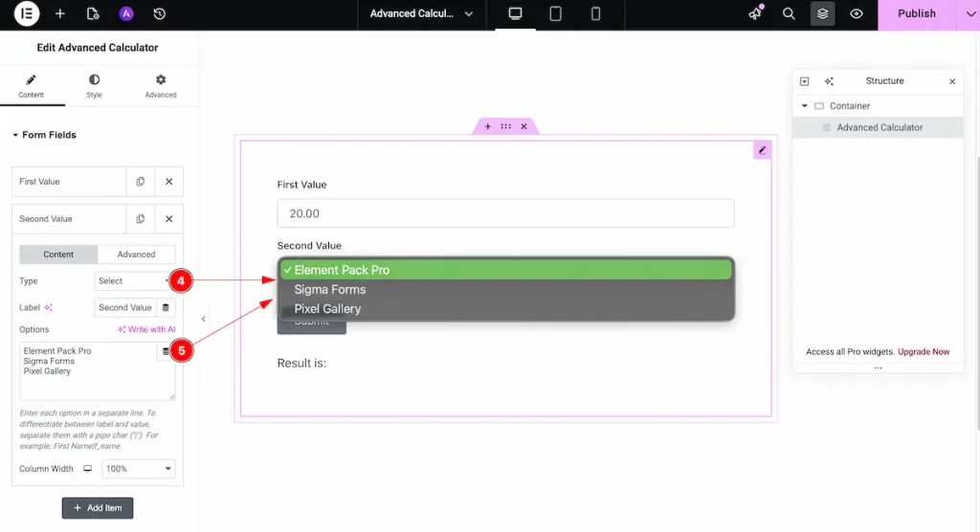The width and height of the screenshot is (980, 532).
Task: Choose Pixel Gallery from the dropdown list
Action: (x=505, y=309)
